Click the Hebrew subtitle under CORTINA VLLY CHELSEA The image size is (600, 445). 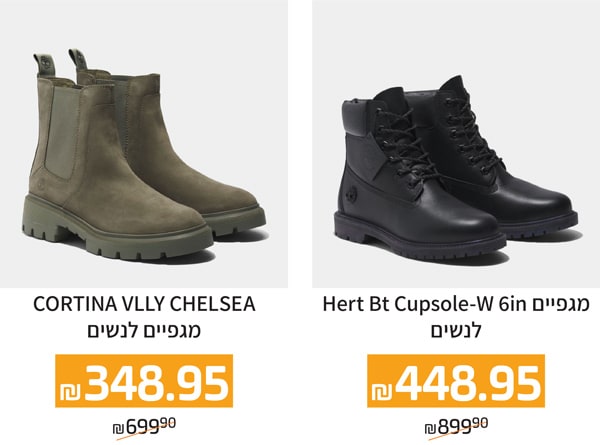144,331
